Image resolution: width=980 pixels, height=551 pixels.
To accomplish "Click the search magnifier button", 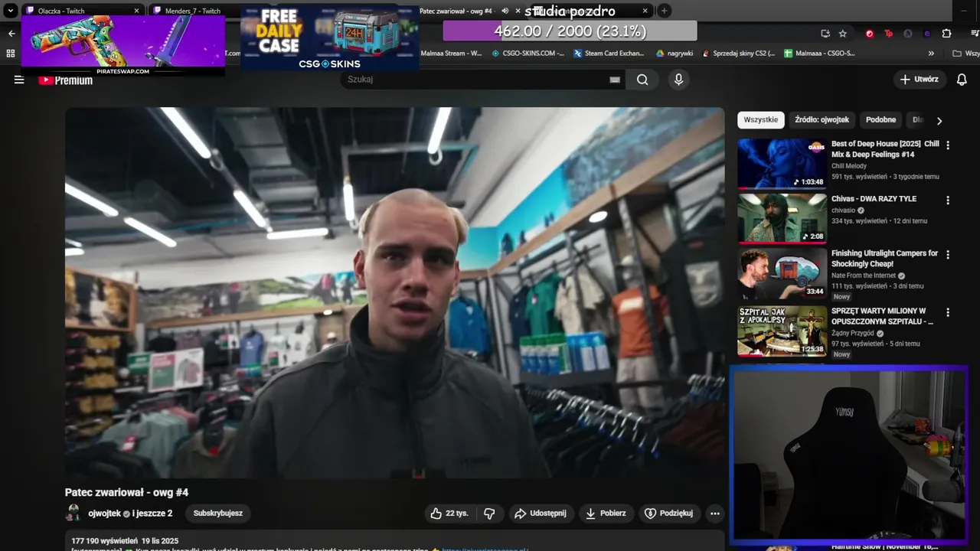I will click(642, 80).
